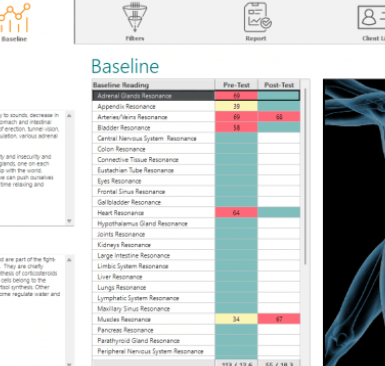Select Kidneys Resonance row
385x366 pixels.
coord(196,245)
